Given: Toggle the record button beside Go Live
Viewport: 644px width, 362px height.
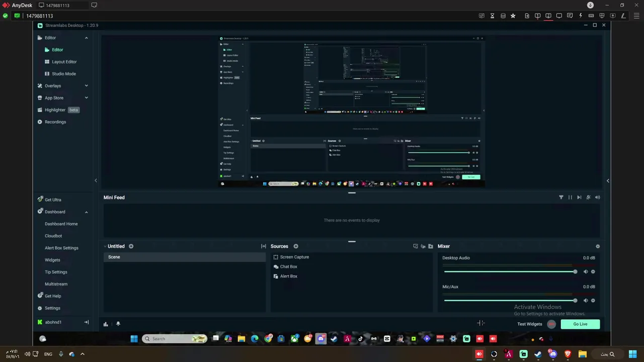Looking at the screenshot, I should [x=551, y=324].
